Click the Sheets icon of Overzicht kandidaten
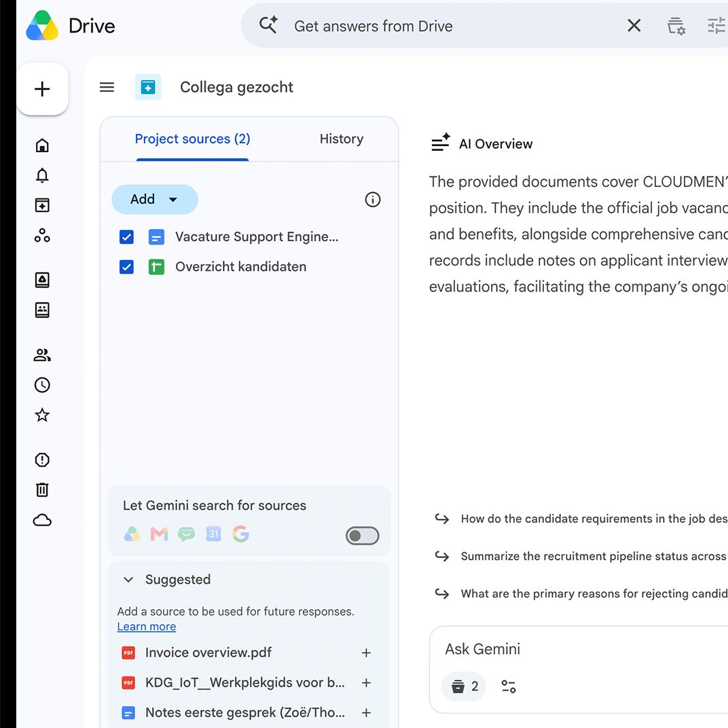The image size is (728, 728). 156,267
